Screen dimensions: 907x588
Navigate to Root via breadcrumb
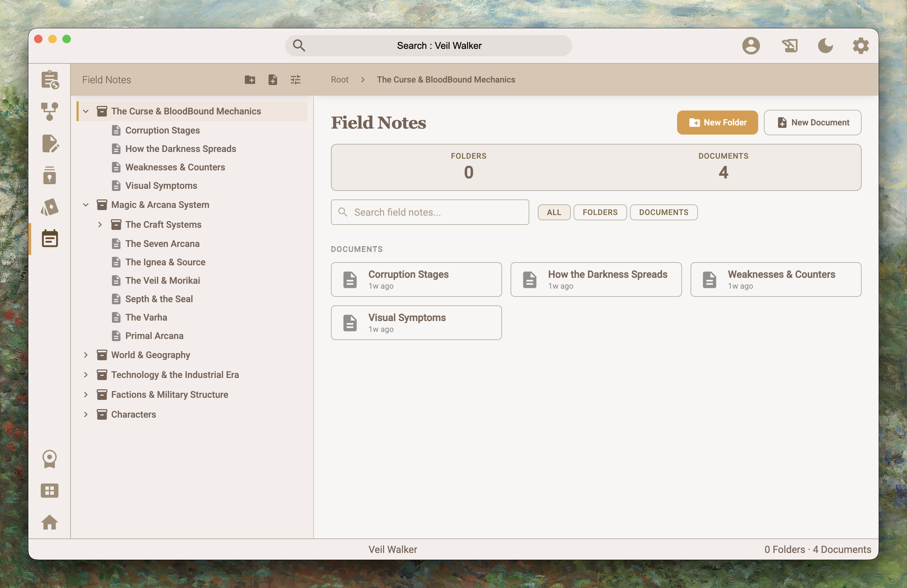point(339,80)
